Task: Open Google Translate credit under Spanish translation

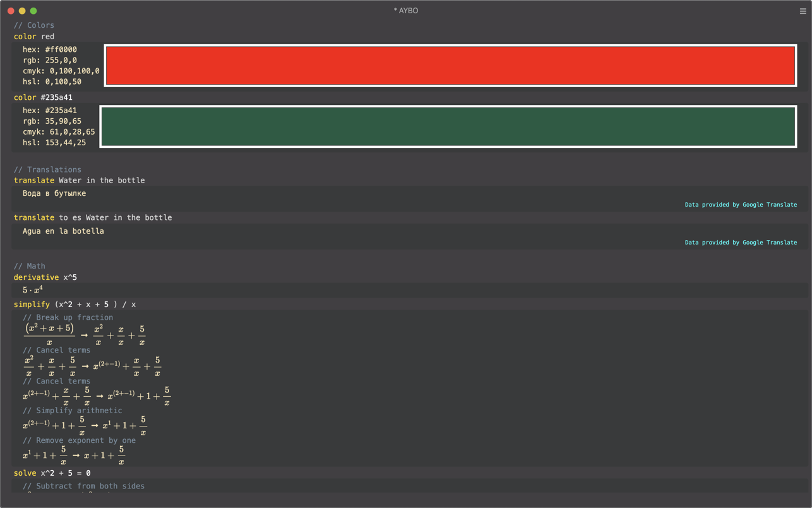Action: [740, 243]
